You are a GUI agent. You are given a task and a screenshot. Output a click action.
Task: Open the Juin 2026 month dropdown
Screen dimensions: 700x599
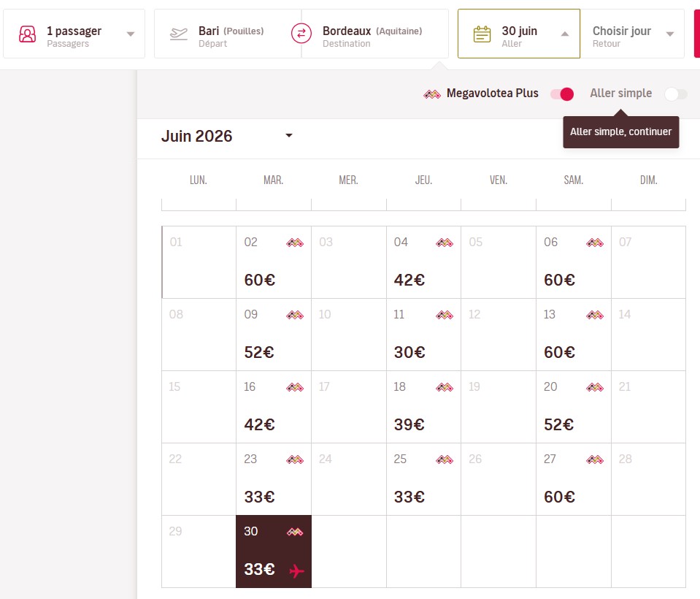[289, 136]
